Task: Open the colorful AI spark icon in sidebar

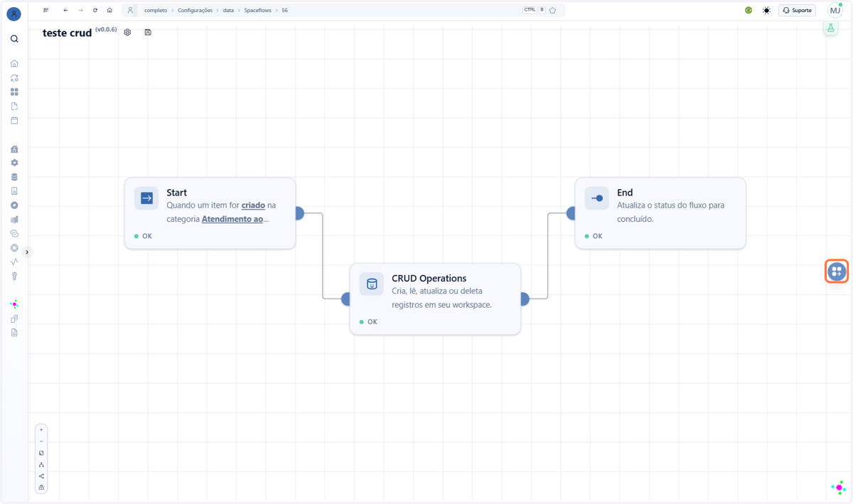Action: [x=14, y=304]
